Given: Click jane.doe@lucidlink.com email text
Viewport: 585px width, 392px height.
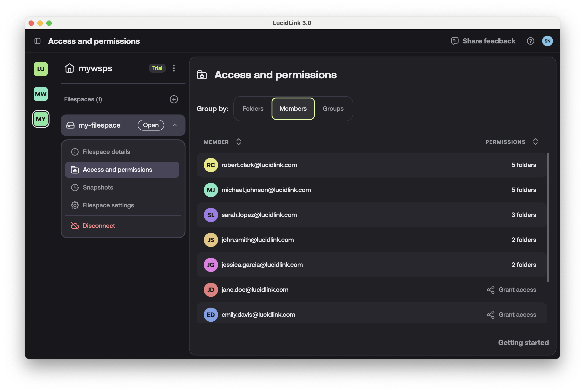Looking at the screenshot, I should click(x=255, y=290).
